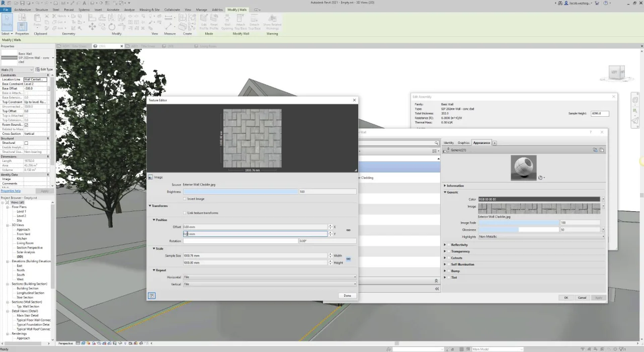Screen dimensions: 644x352
Task: Click the RGB 80 80 80 color swatch
Action: (x=539, y=200)
